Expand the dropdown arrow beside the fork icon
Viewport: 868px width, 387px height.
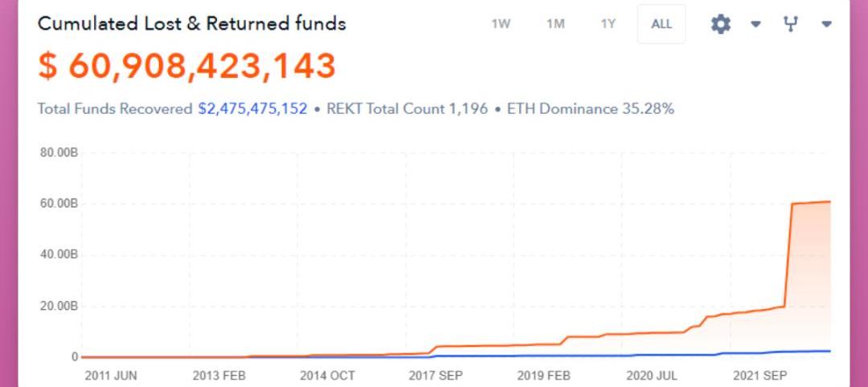tap(826, 24)
